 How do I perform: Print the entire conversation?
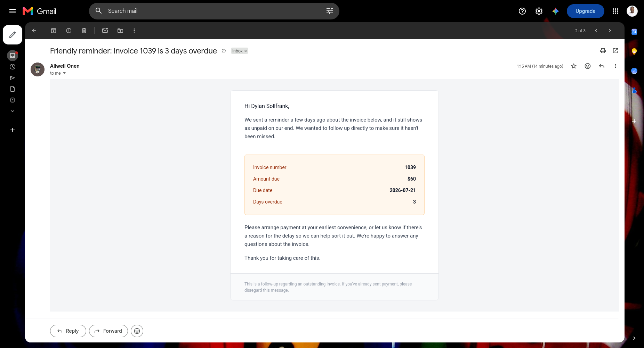(603, 51)
